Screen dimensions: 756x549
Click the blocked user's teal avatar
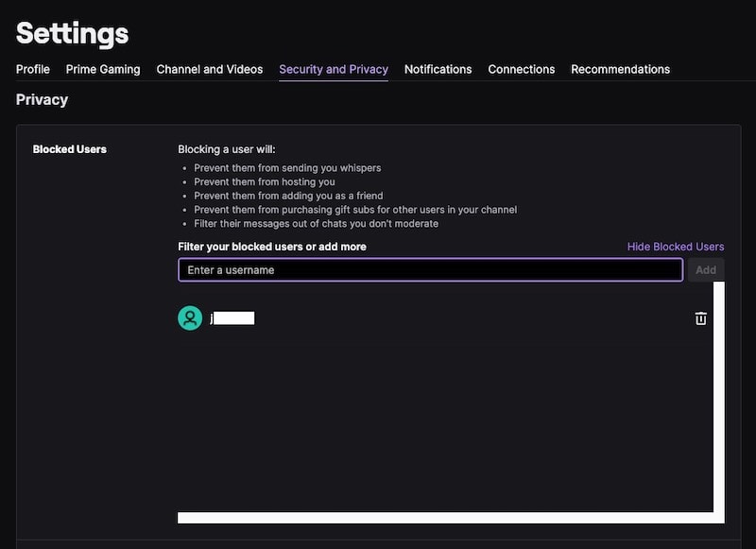point(190,318)
